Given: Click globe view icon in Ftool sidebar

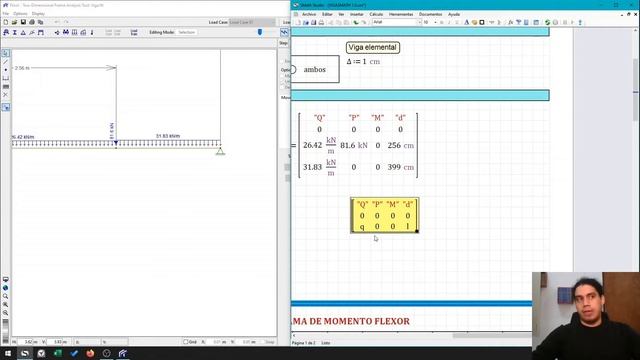Looking at the screenshot, I should click(5, 288).
